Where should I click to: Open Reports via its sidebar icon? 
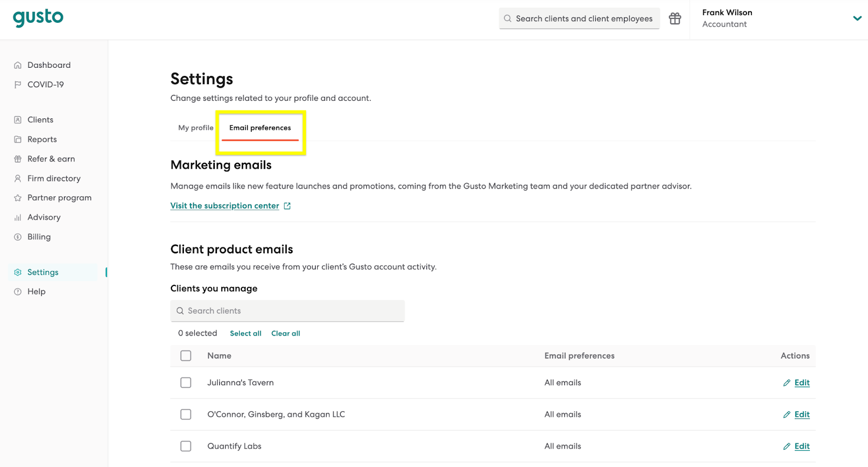pyautogui.click(x=18, y=139)
